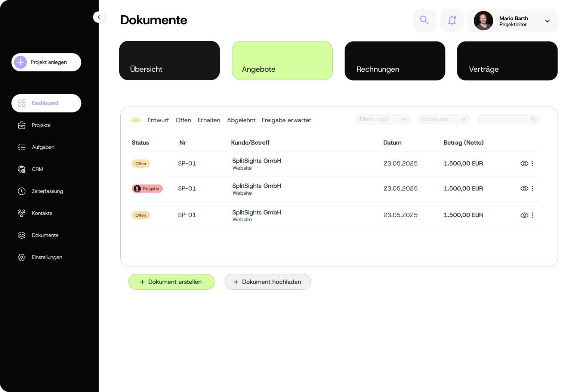The width and height of the screenshot is (574, 392).
Task: Click the three-dot menu of first row
Action: 533,164
